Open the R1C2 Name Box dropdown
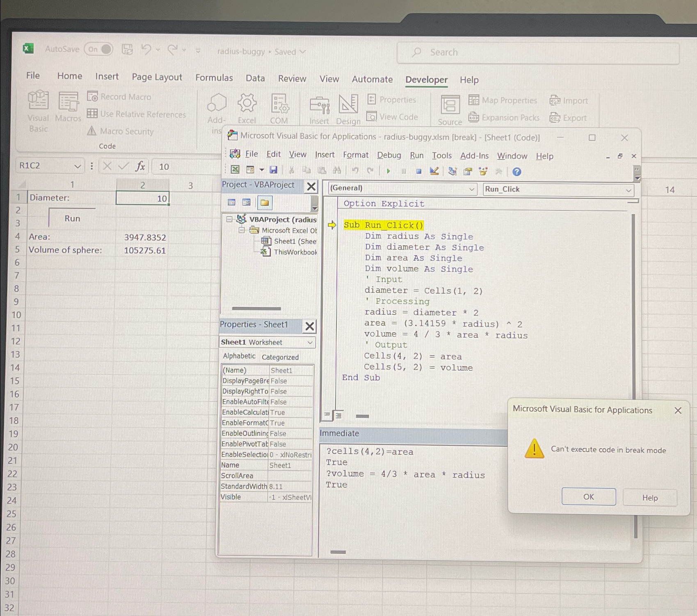The height and width of the screenshot is (616, 697). coord(77,166)
